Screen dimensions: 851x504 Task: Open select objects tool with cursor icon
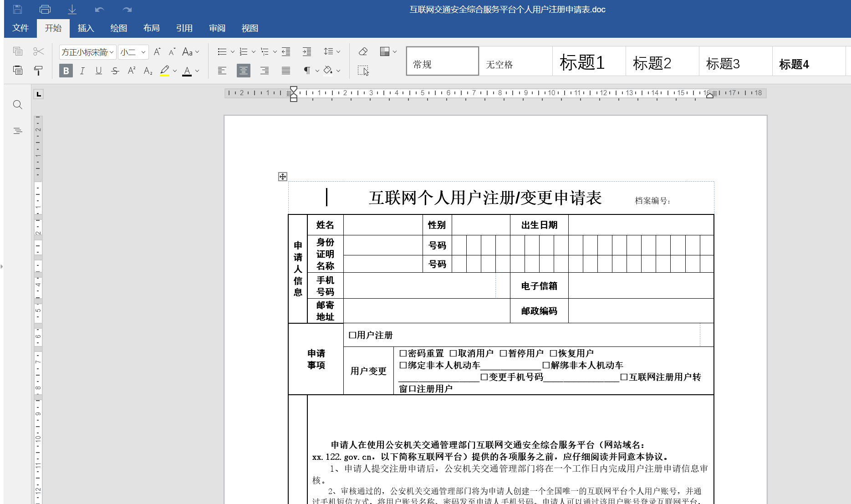(x=363, y=71)
